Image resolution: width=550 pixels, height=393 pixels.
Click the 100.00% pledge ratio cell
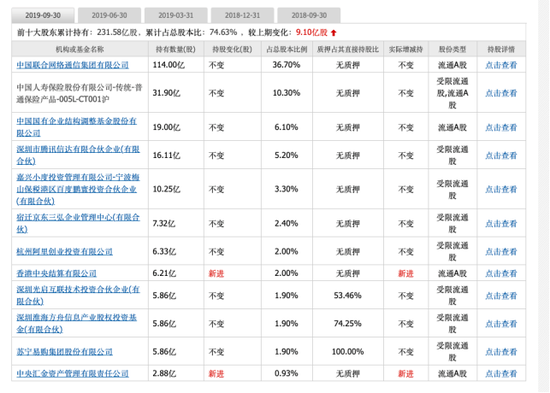[x=348, y=352]
